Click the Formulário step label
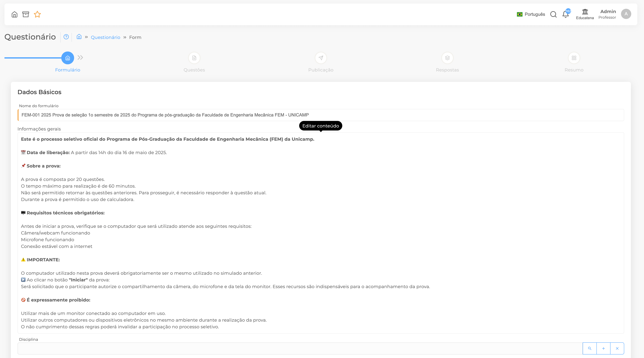 68,70
